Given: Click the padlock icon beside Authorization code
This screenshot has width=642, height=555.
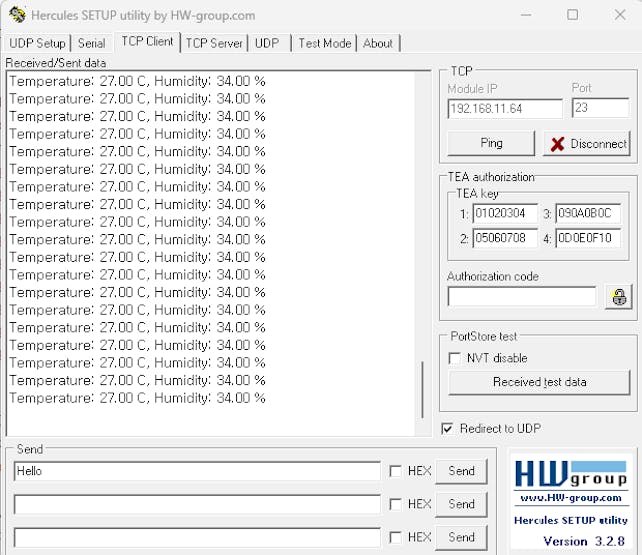Looking at the screenshot, I should tap(619, 297).
